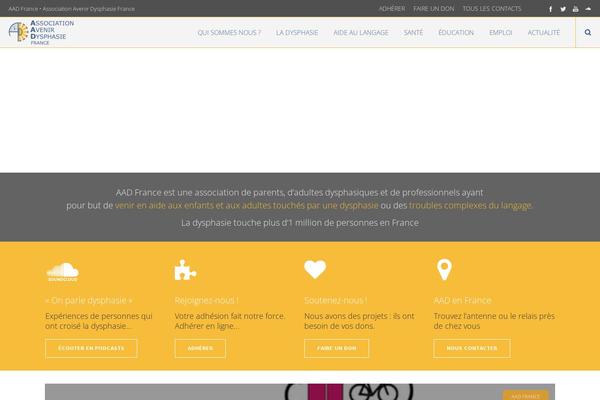Click the search magnifier icon

[588, 33]
